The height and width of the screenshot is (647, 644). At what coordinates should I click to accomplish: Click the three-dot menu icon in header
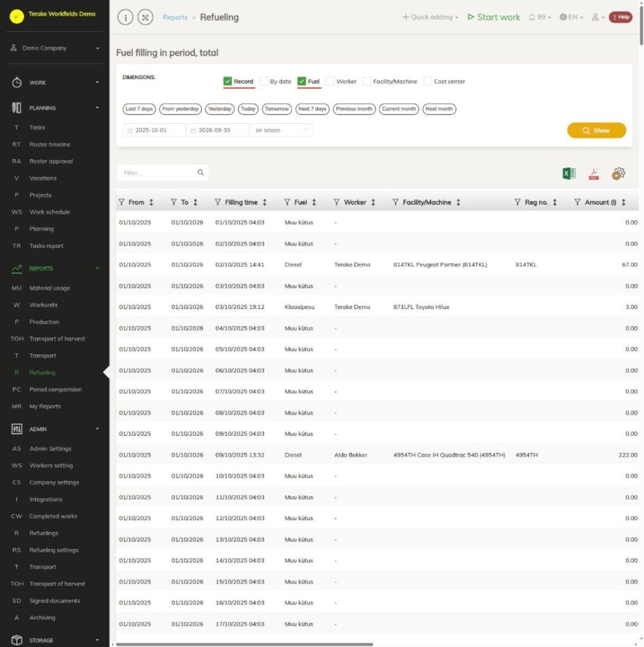pyautogui.click(x=126, y=17)
